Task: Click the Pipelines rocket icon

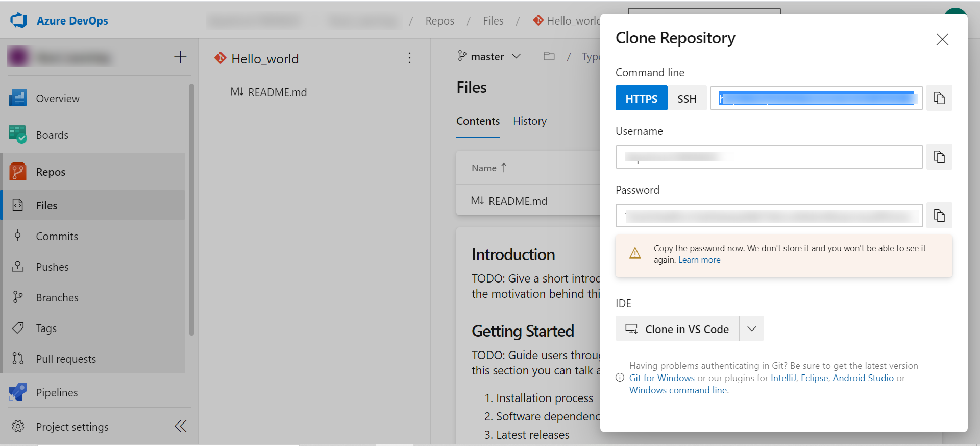Action: [18, 392]
